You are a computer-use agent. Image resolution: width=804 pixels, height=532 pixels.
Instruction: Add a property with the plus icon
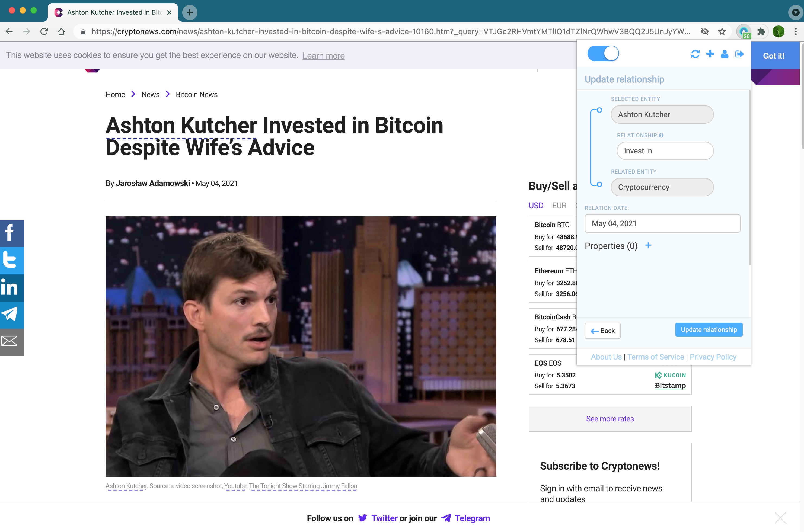coord(648,245)
